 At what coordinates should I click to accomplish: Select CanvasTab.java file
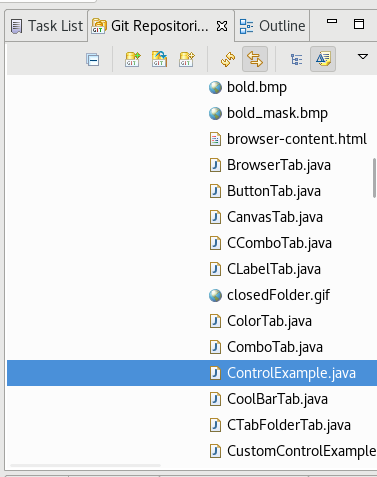point(275,217)
